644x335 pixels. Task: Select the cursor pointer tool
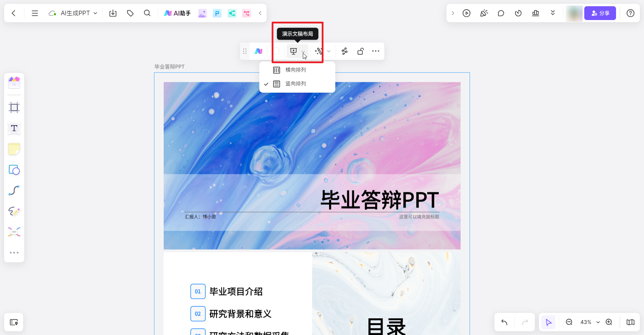(x=548, y=322)
